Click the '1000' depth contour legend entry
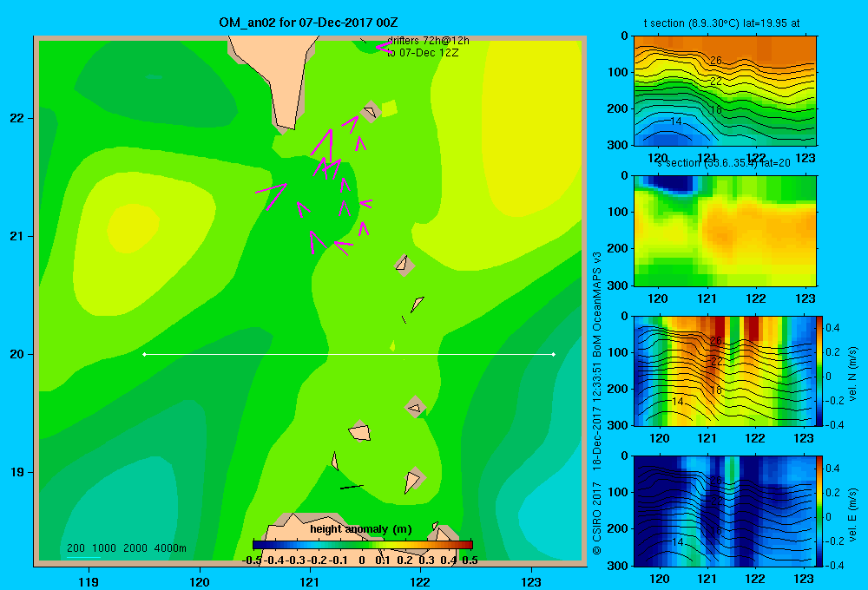868x590 pixels. 104,548
